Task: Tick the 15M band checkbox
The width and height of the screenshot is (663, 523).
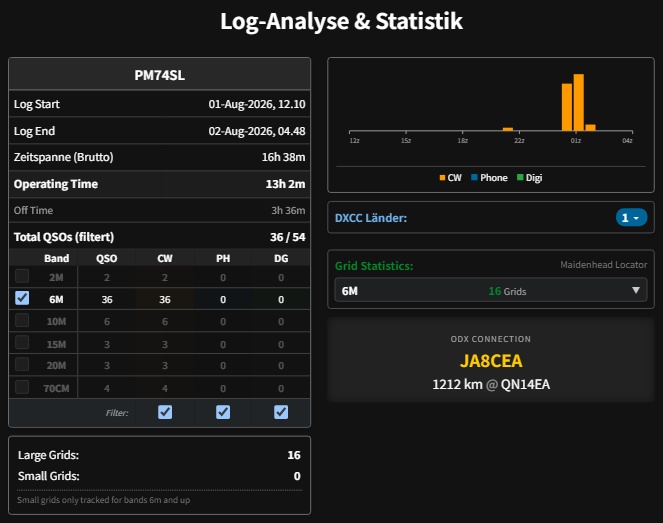Action: point(22,342)
